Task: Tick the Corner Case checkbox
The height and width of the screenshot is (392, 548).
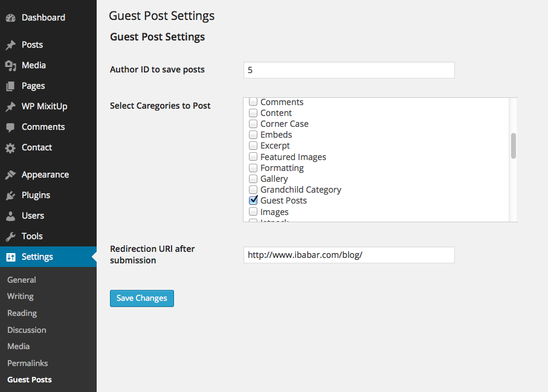Action: 253,124
